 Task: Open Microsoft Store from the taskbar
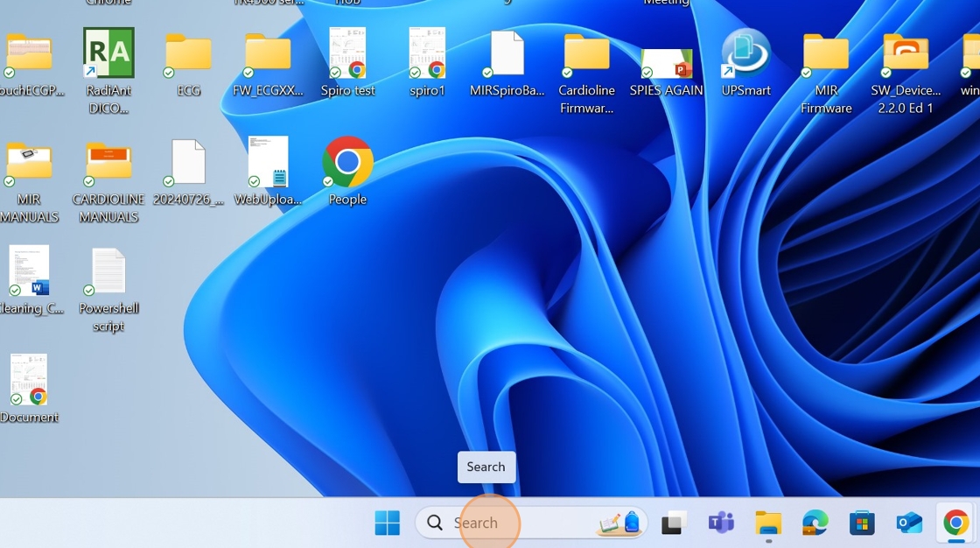point(862,523)
